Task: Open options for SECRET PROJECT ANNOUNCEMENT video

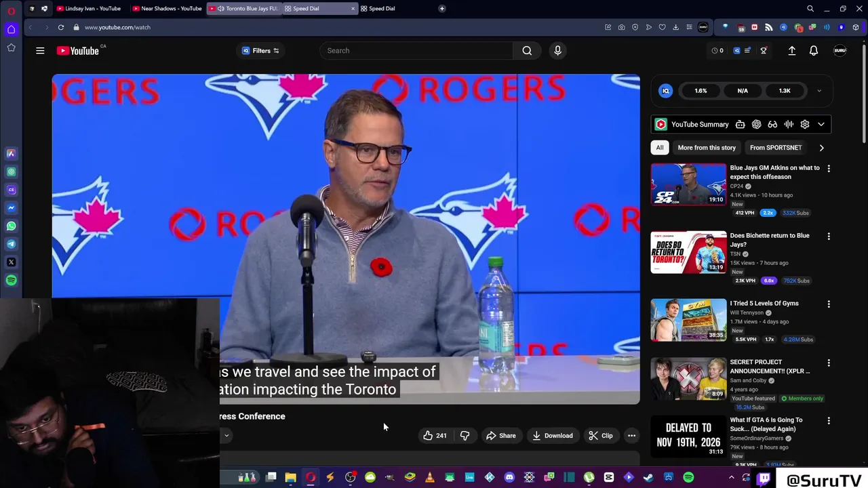Action: pyautogui.click(x=828, y=363)
